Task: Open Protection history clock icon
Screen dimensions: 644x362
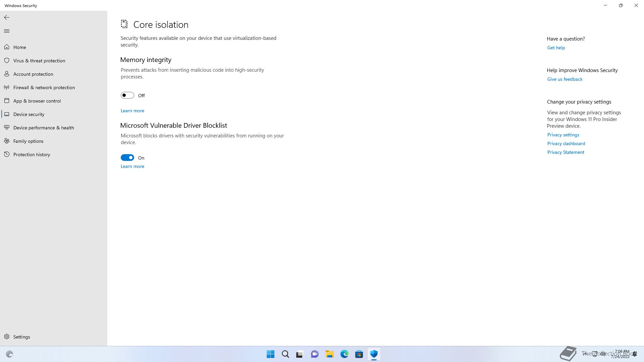Action: (x=7, y=155)
